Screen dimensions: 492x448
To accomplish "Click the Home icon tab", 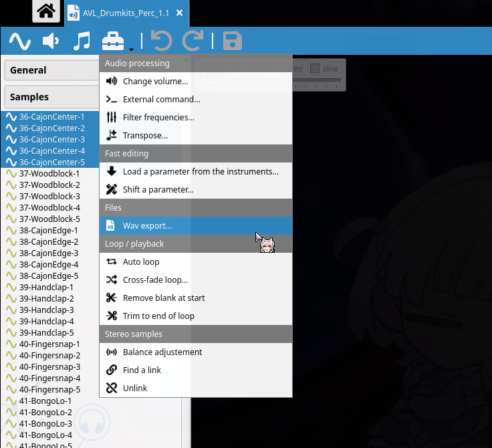I will pos(45,11).
